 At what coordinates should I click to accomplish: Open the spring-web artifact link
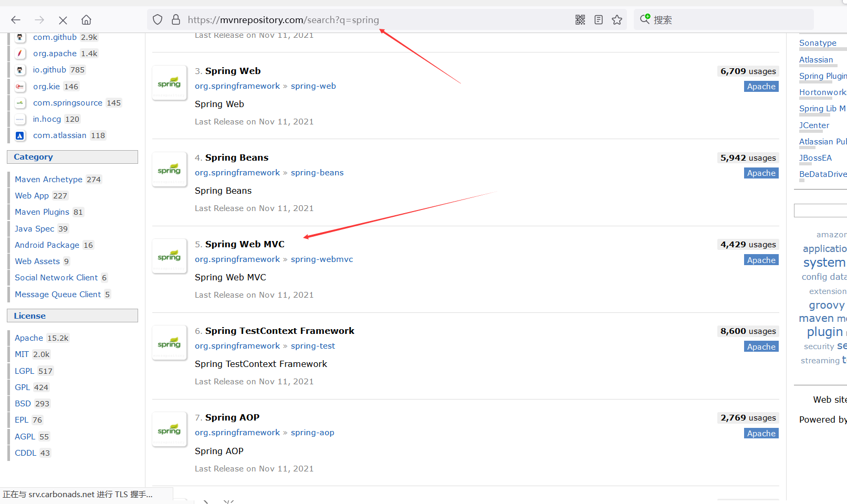point(313,86)
